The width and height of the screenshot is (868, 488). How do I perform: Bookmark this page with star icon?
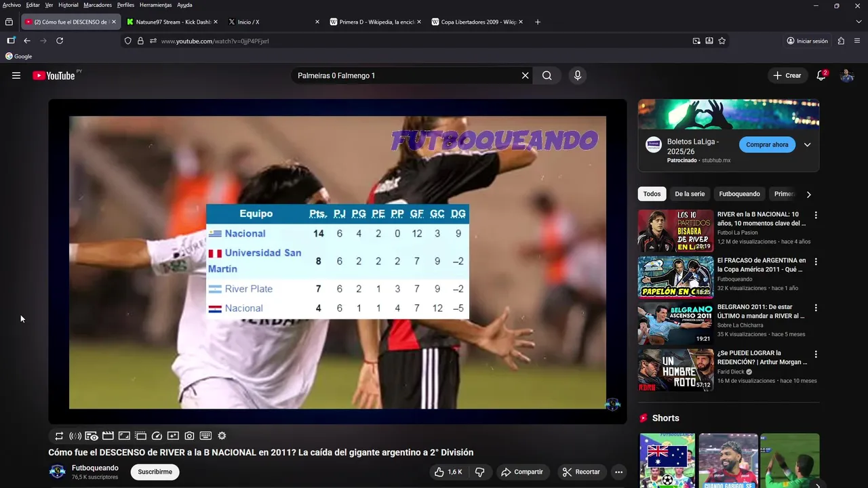(722, 41)
